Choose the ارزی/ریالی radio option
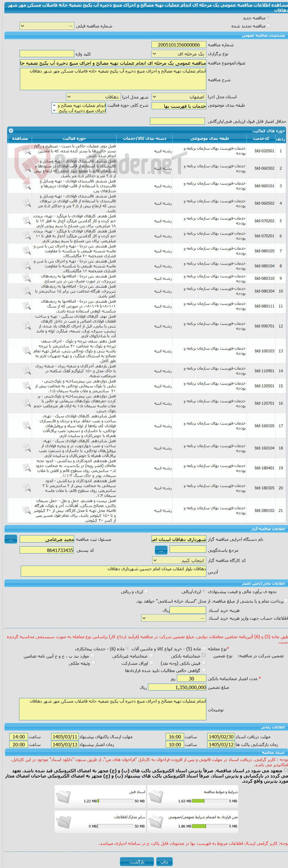The width and height of the screenshot is (288, 868). tap(203, 591)
